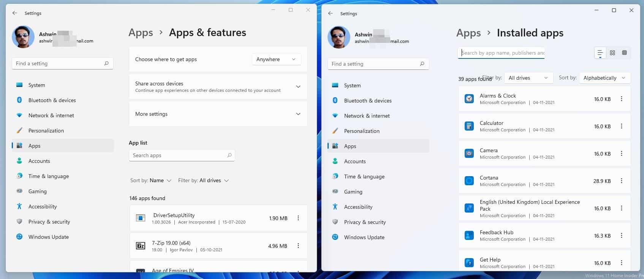Focus the Search by app name field
644x279 pixels.
[x=502, y=53]
